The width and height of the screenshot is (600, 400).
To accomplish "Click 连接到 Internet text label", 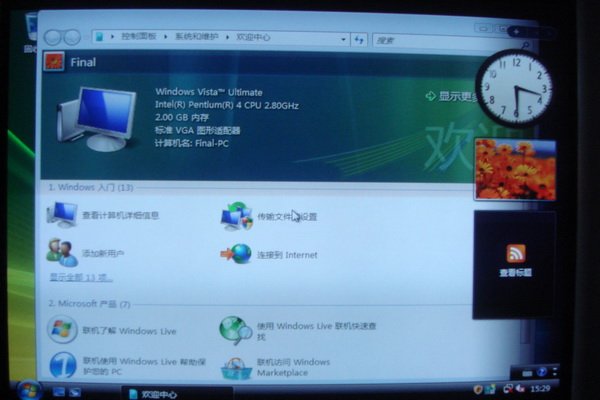I will [x=287, y=255].
